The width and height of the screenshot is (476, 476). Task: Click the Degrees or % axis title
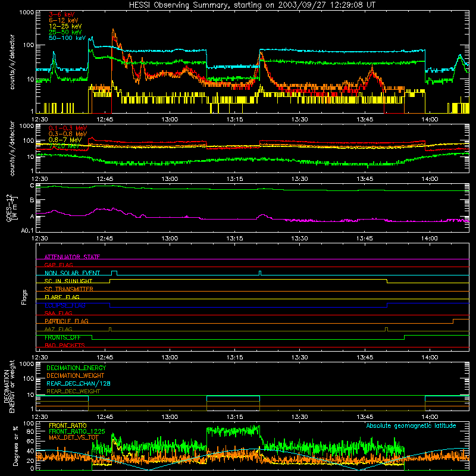[15, 446]
